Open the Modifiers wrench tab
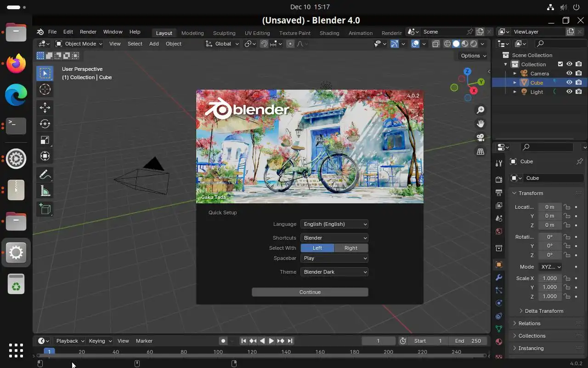 point(499,277)
